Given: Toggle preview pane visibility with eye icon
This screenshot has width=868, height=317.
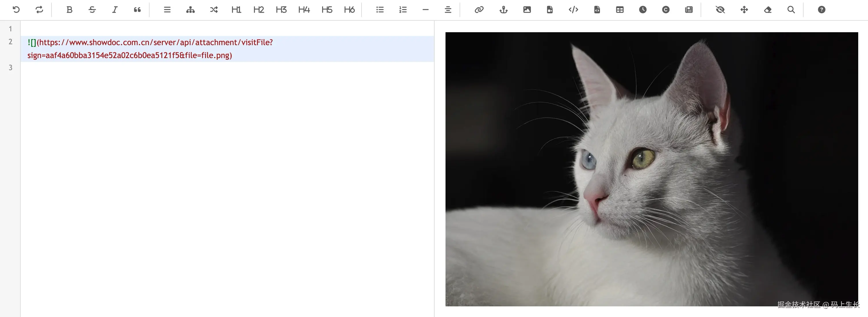Looking at the screenshot, I should tap(720, 9).
